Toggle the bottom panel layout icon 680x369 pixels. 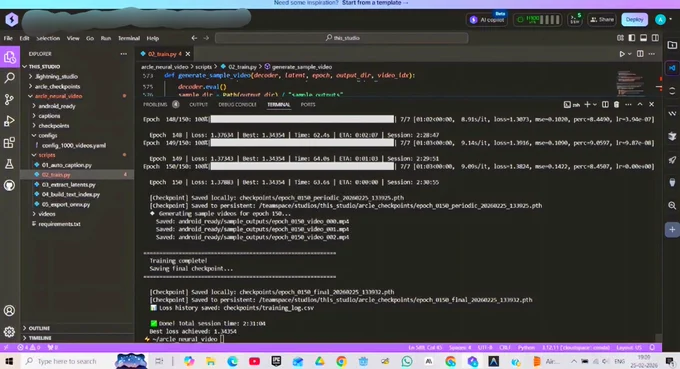[644, 38]
